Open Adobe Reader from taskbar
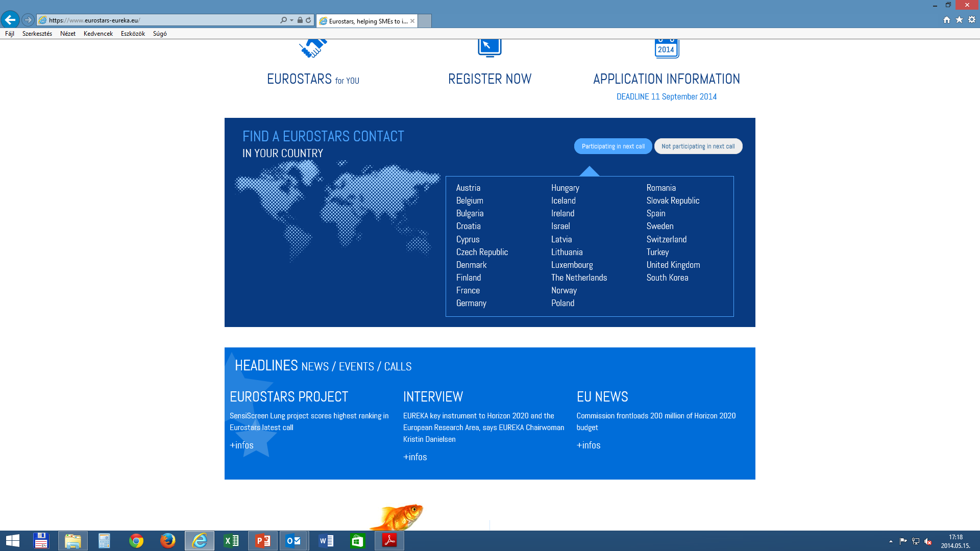This screenshot has height=551, width=980. tap(389, 541)
